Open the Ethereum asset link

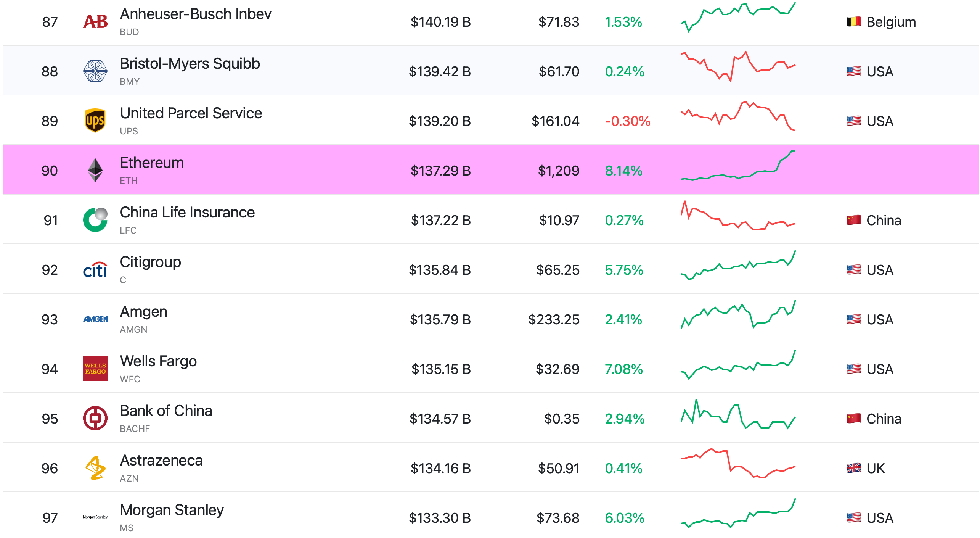tap(152, 163)
